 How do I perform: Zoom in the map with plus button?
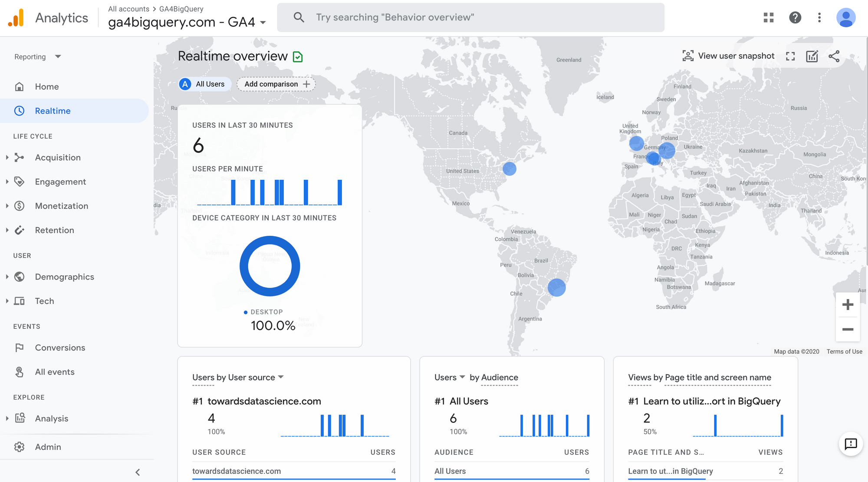coord(848,305)
